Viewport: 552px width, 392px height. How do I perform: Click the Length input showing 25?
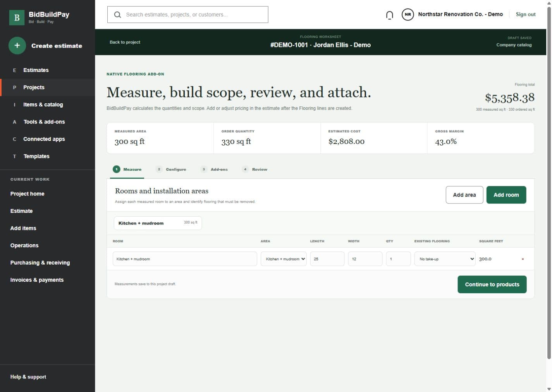tap(327, 259)
